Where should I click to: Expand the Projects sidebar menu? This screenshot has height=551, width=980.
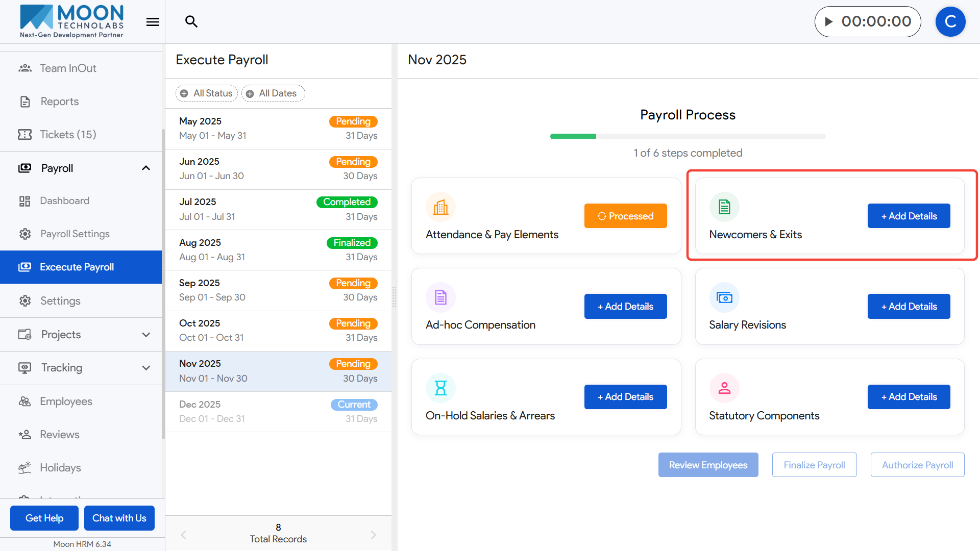click(146, 335)
